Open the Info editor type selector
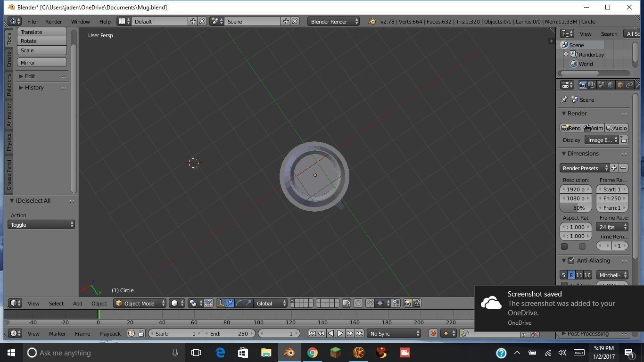The image size is (644, 362). pos(15,21)
